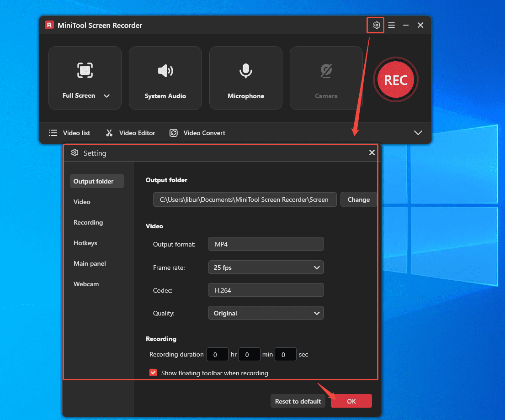Screen dimensions: 505x420
Task: Open the Settings gear icon
Action: pos(375,25)
